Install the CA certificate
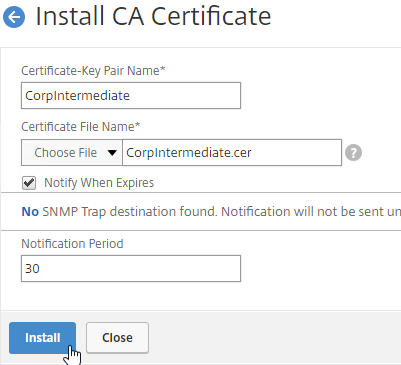401x365 pixels. click(x=43, y=338)
